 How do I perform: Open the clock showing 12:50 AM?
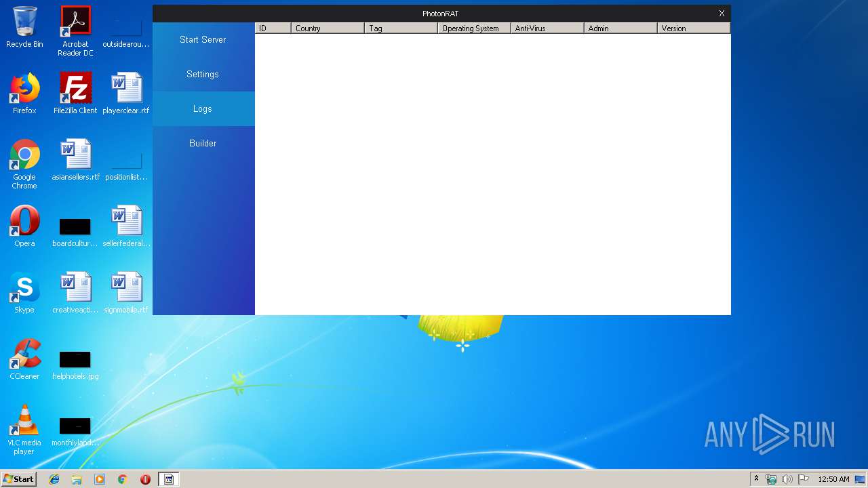833,479
